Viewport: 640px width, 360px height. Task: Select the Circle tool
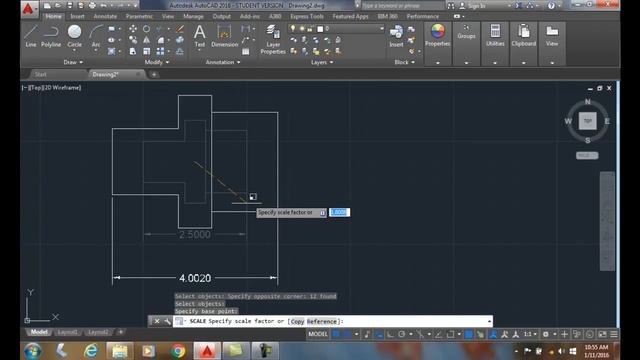(x=74, y=36)
